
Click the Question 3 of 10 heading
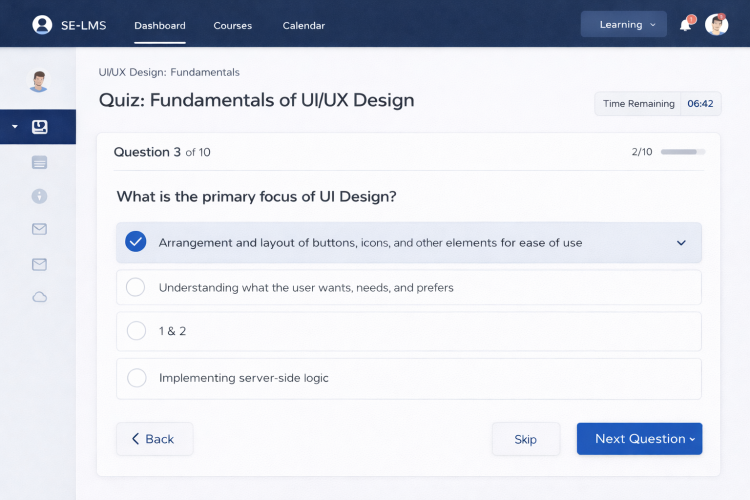click(162, 152)
